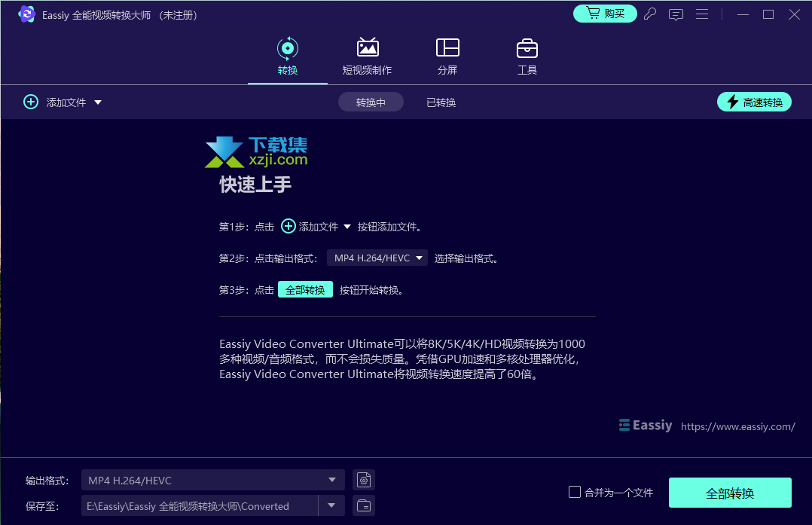
Task: Click the Eassiy app logo in title bar
Action: (26, 14)
